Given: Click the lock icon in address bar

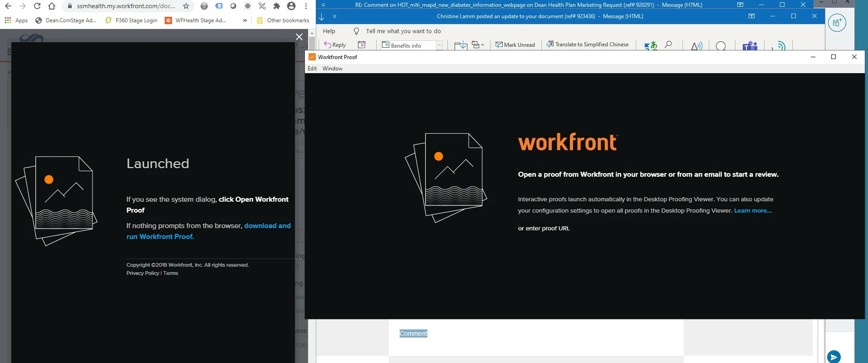Looking at the screenshot, I should (x=70, y=6).
